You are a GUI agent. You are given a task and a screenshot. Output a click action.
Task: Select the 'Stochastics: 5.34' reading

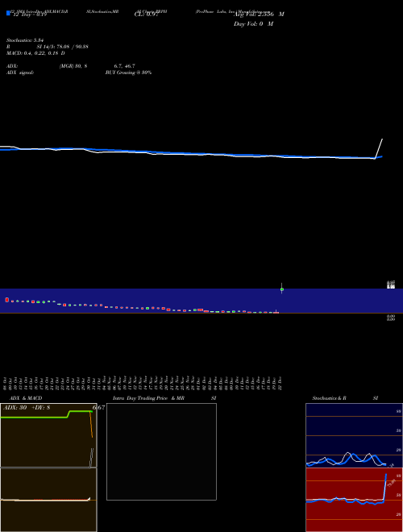tap(25, 40)
